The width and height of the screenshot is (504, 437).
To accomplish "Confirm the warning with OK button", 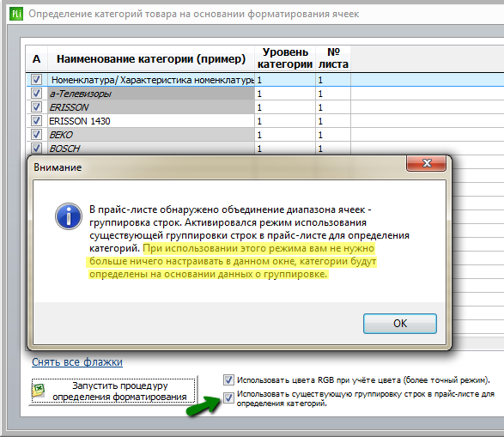I will [x=400, y=324].
